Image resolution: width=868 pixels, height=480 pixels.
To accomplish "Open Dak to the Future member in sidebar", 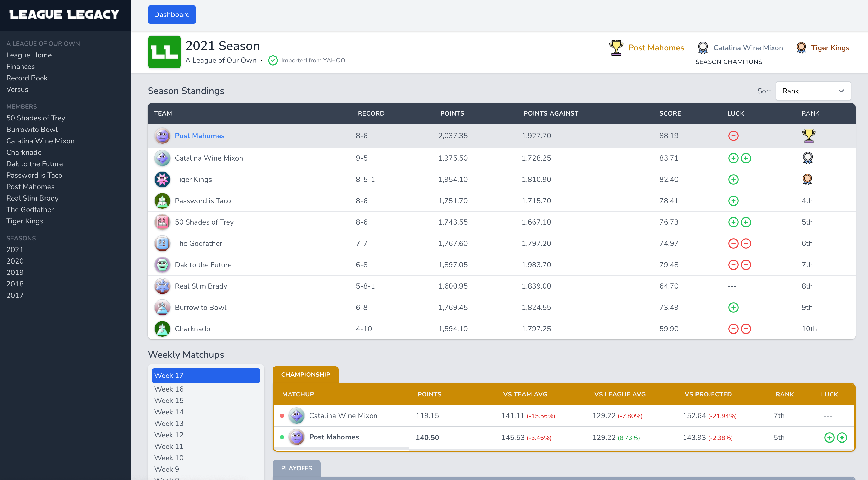I will click(35, 164).
